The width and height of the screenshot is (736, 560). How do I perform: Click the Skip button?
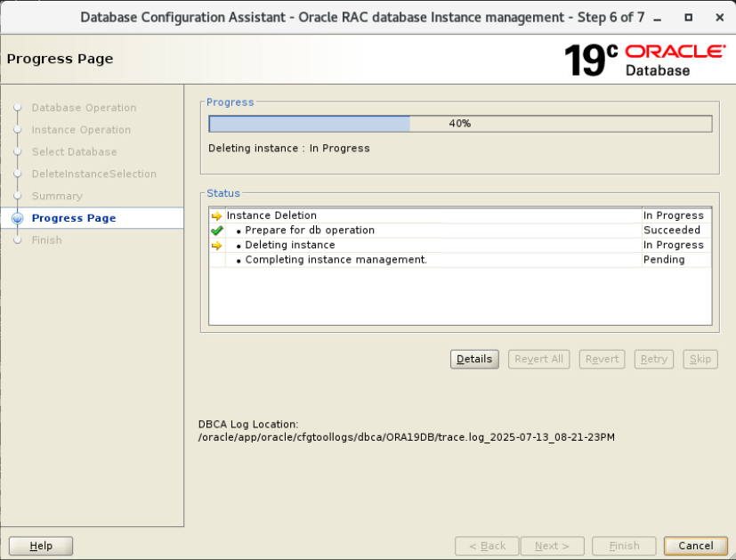click(700, 359)
